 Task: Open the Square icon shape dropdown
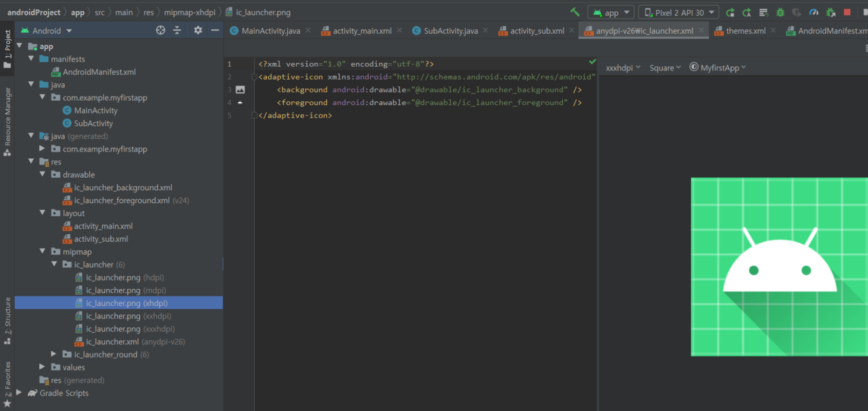665,68
